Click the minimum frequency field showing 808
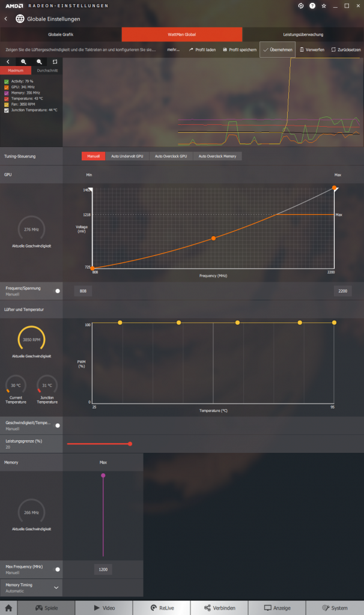The height and width of the screenshot is (615, 364). coord(83,291)
